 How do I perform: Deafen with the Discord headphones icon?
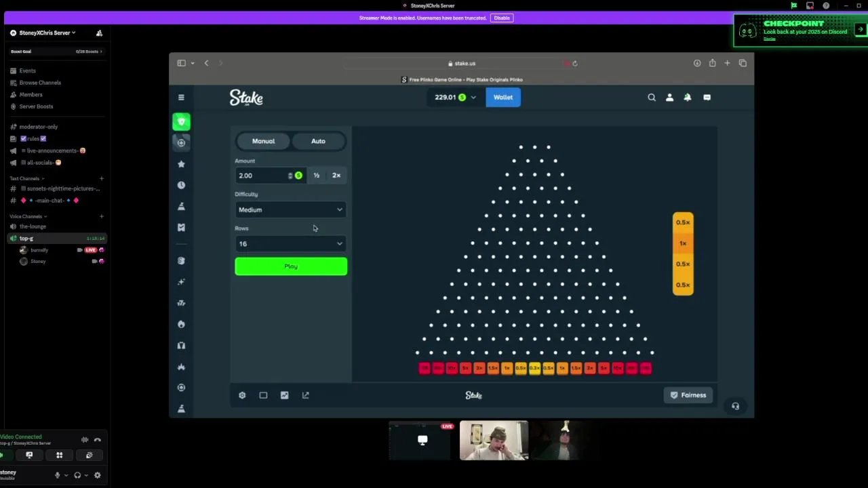[x=77, y=475]
